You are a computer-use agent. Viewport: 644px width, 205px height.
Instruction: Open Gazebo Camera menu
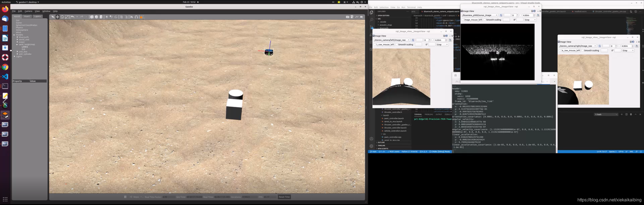pyautogui.click(x=28, y=11)
